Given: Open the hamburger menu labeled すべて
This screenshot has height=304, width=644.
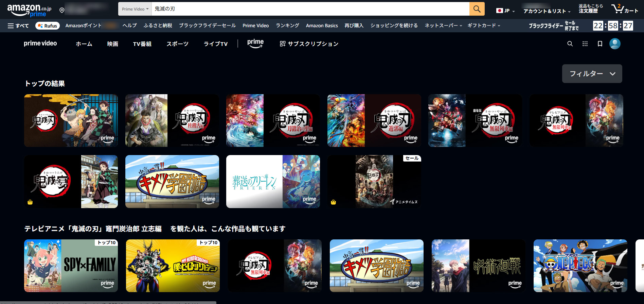Looking at the screenshot, I should pos(18,26).
